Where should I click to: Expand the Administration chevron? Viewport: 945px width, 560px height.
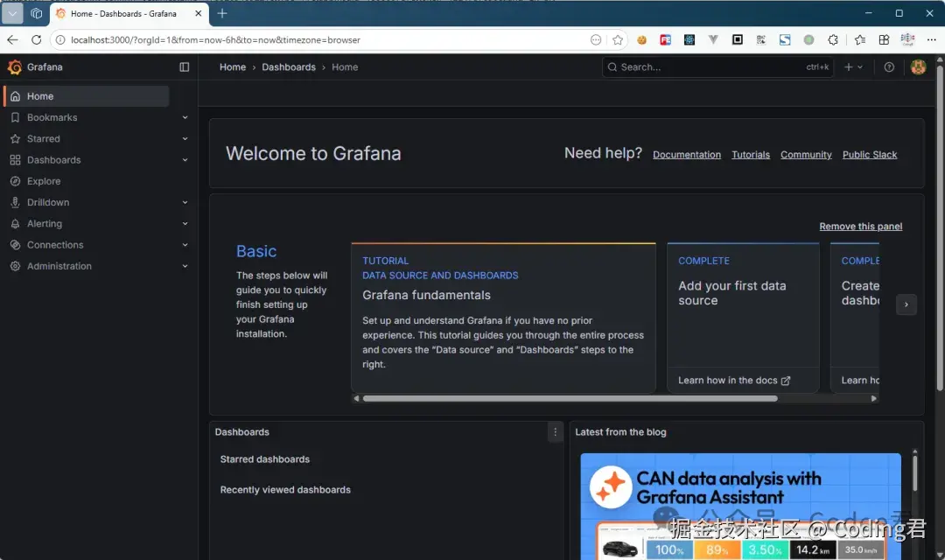[x=185, y=266]
